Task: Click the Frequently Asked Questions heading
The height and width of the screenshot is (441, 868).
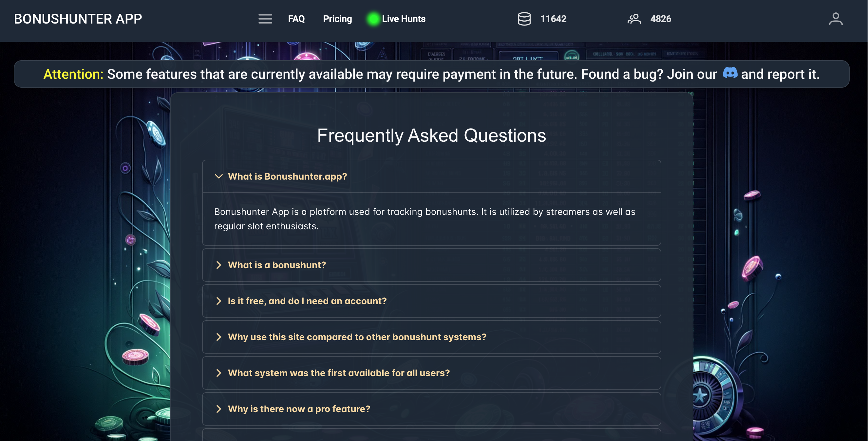Action: click(431, 135)
